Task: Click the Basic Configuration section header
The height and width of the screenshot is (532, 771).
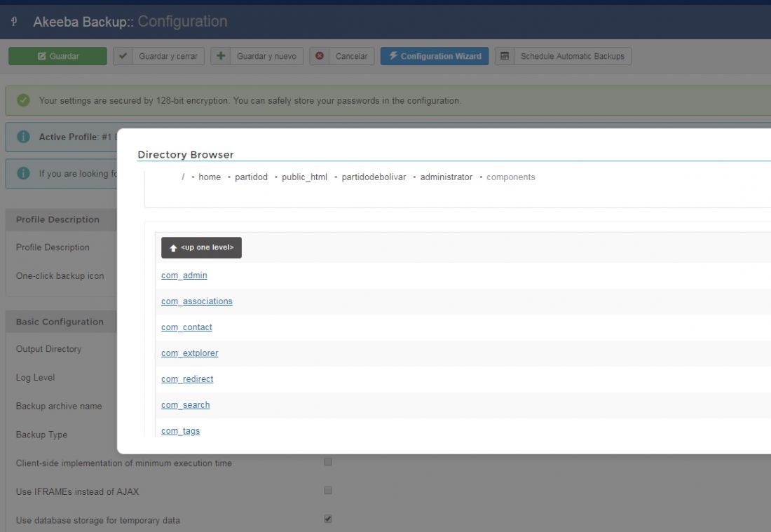Action: [x=60, y=322]
